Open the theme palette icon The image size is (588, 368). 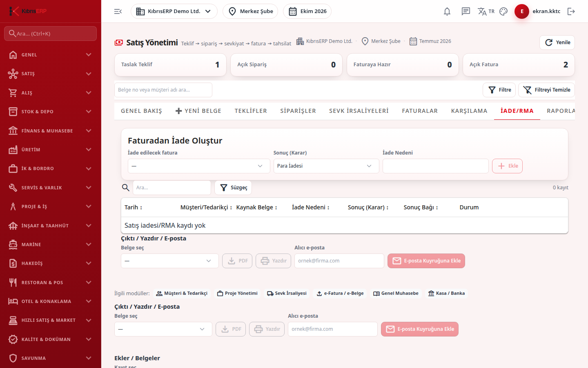pyautogui.click(x=503, y=11)
